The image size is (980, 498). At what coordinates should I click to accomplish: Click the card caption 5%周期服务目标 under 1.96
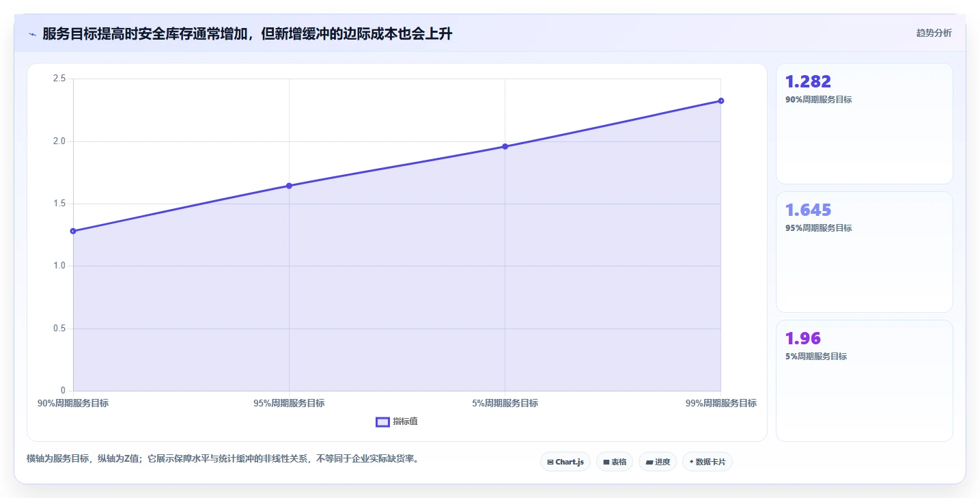pyautogui.click(x=816, y=357)
